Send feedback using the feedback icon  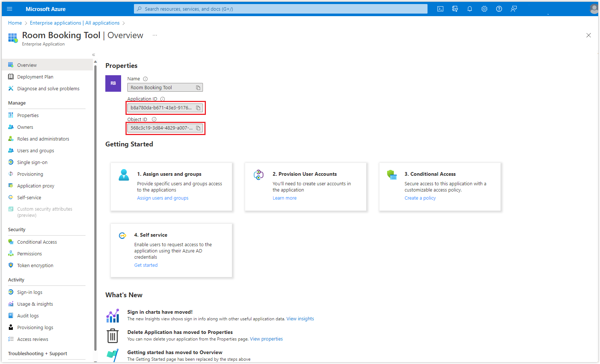[x=514, y=9]
